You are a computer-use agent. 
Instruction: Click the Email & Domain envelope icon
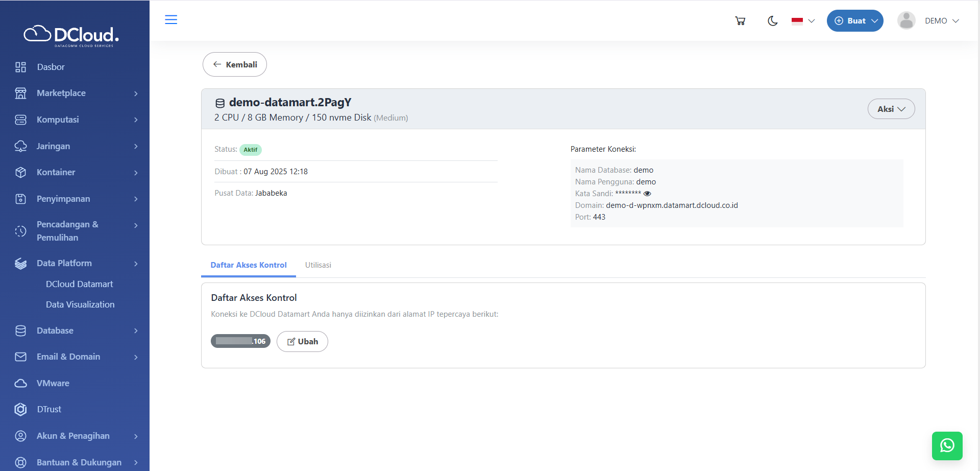20,357
